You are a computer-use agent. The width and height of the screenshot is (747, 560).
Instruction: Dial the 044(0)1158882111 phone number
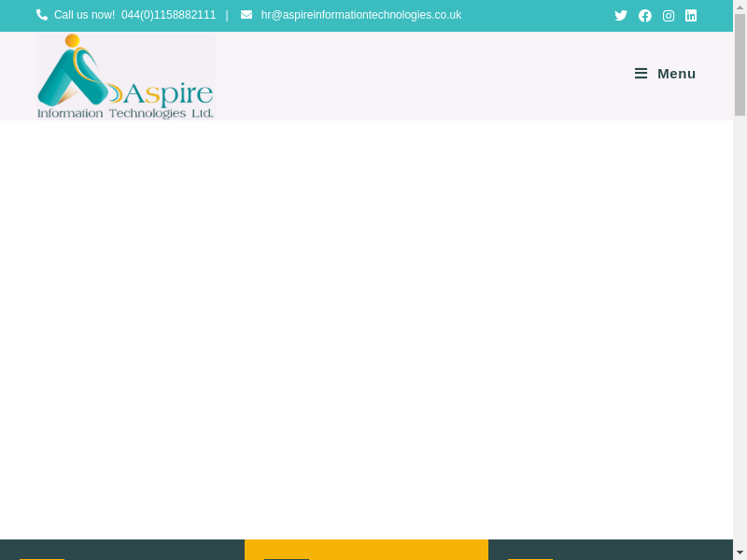[168, 15]
